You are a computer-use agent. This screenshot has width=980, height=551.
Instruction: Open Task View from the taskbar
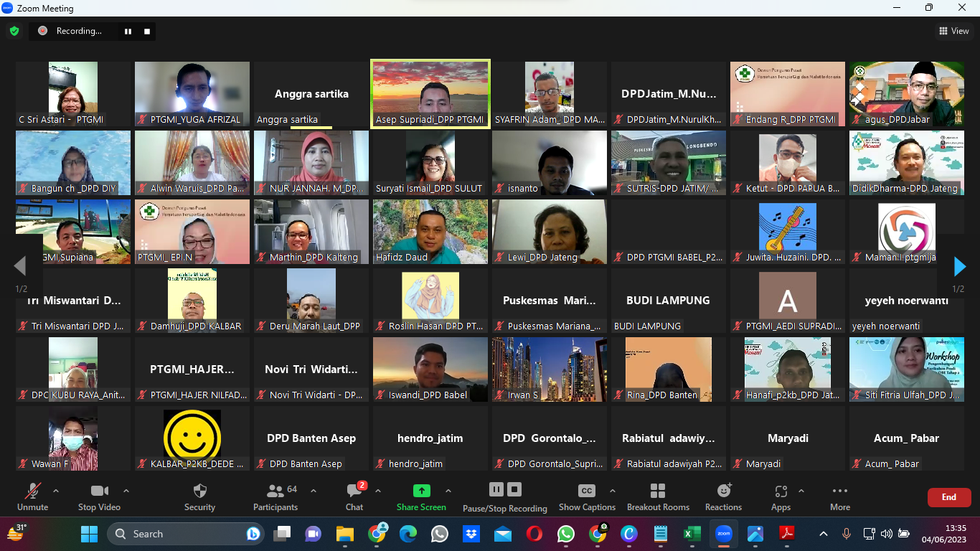tap(282, 534)
